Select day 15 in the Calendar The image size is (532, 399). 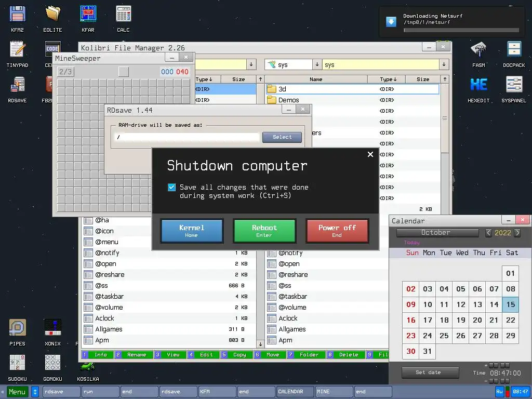coord(511,304)
